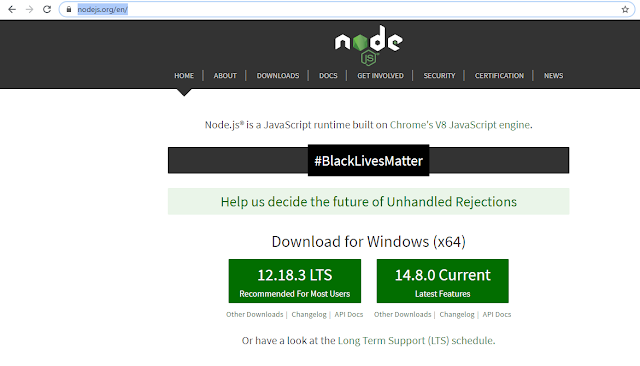Image resolution: width=640 pixels, height=366 pixels.
Task: Open API Docs under the LTS button
Action: click(x=349, y=315)
